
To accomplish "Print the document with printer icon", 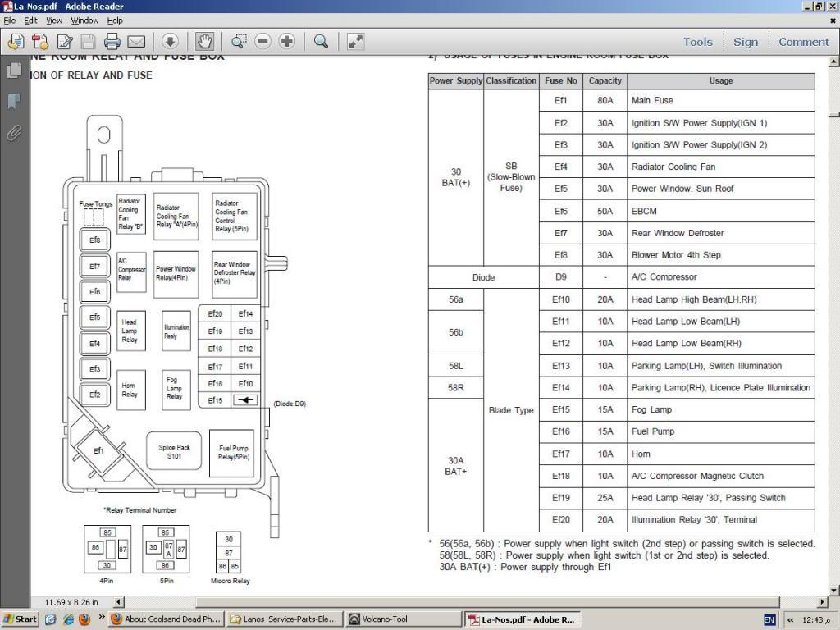I will (x=112, y=41).
